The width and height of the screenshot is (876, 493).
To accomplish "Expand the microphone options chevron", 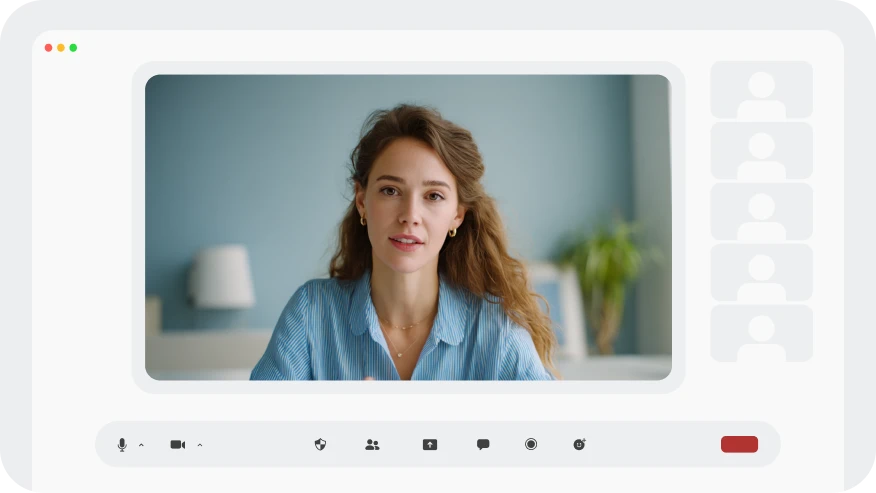I will pos(141,445).
